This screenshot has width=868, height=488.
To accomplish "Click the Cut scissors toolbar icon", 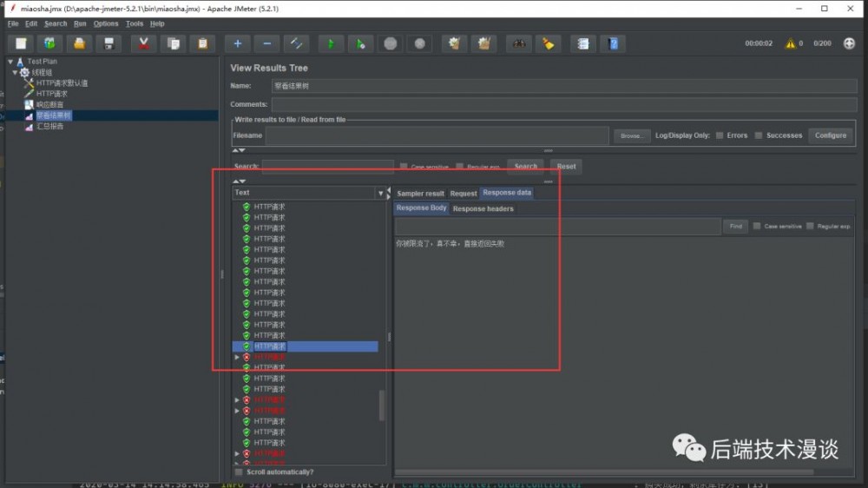I will tap(143, 43).
